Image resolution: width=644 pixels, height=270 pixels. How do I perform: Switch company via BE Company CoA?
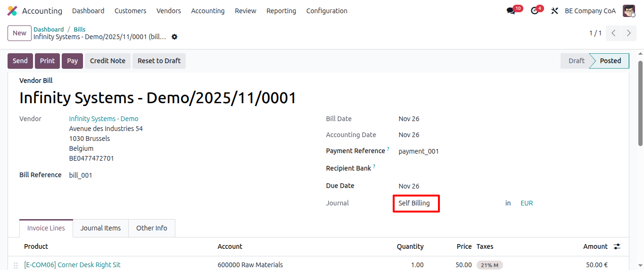(590, 11)
